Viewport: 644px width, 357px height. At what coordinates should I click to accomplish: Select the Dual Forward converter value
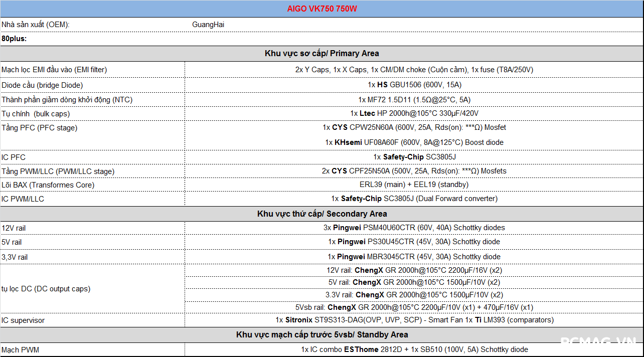pyautogui.click(x=414, y=199)
